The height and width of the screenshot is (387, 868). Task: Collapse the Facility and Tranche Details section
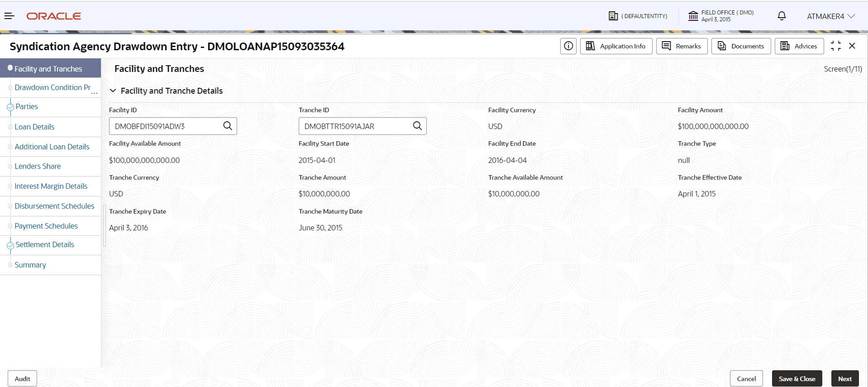(113, 91)
